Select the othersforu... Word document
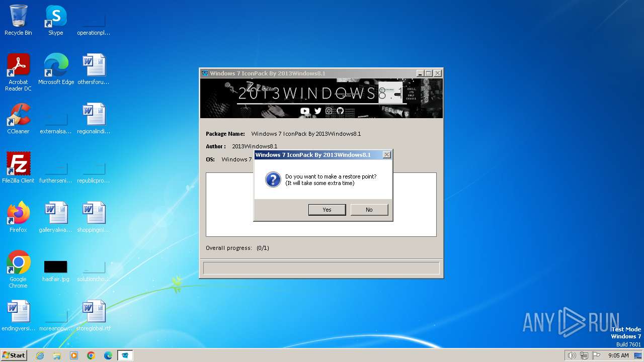This screenshot has width=644, height=362. [94, 69]
